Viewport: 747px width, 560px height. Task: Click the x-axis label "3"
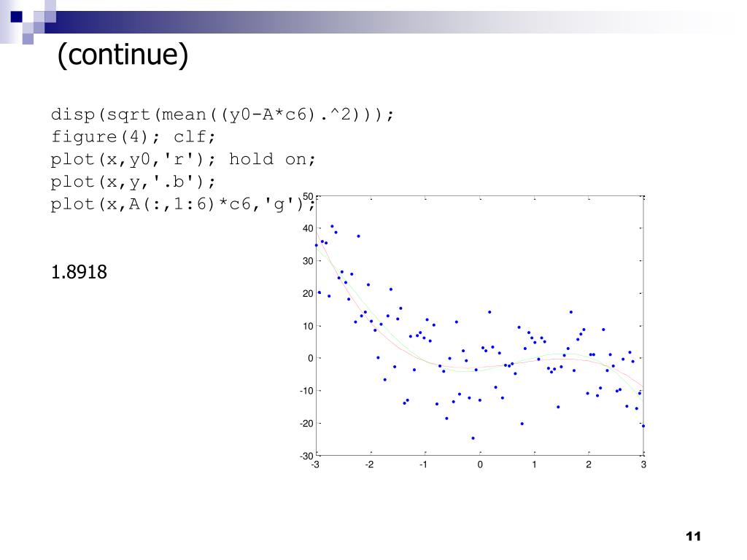point(643,464)
